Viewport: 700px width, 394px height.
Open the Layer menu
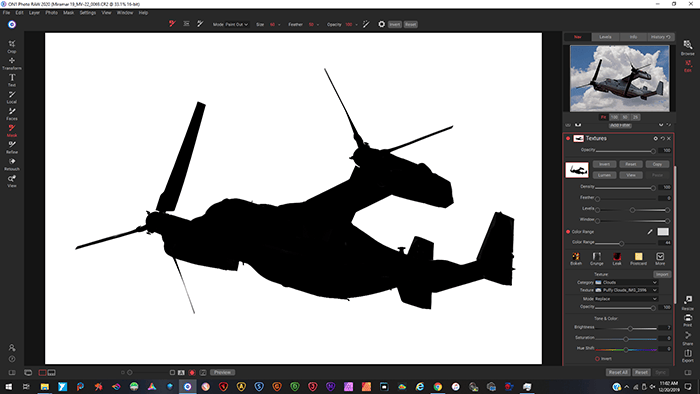point(34,12)
